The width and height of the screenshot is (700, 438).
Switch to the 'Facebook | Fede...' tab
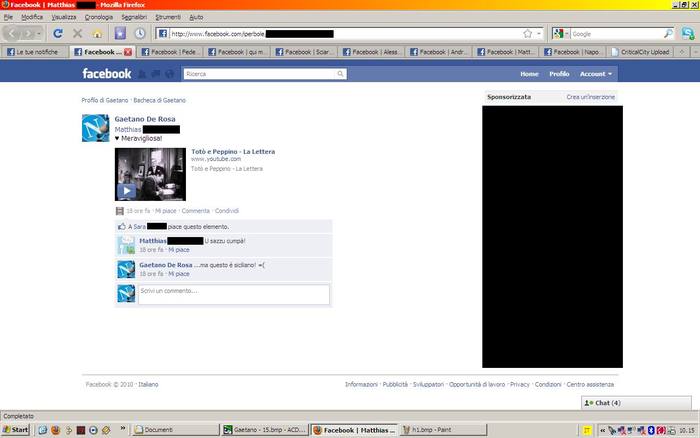170,52
